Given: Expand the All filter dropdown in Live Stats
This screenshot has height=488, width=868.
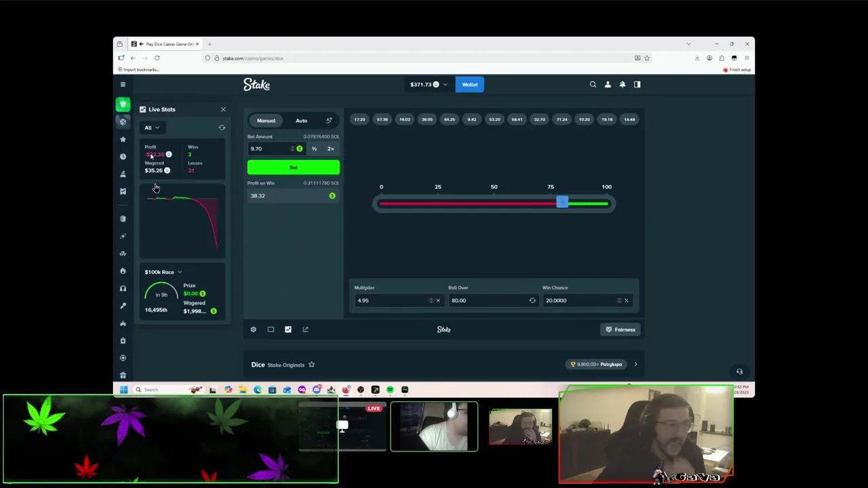Looking at the screenshot, I should pyautogui.click(x=151, y=127).
